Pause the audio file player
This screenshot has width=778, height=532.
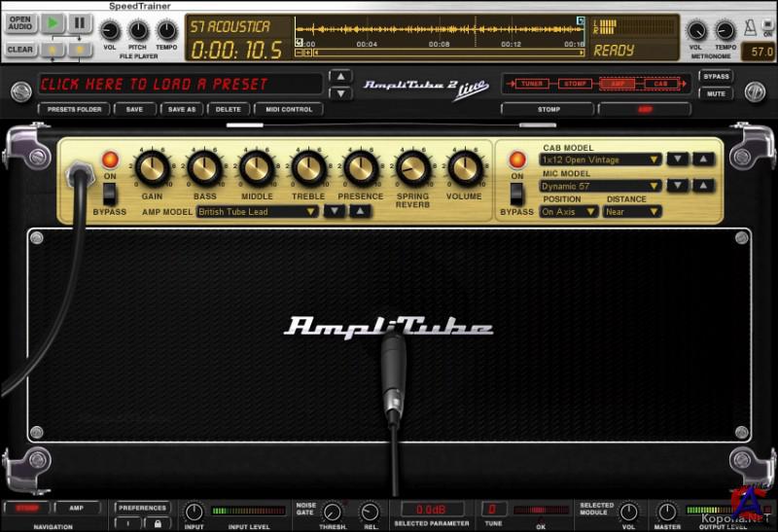click(x=80, y=23)
